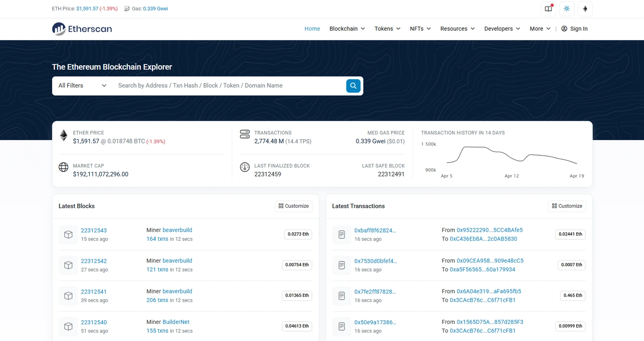The image size is (644, 341).
Task: Click the cube icon for block 22312541
Action: pyautogui.click(x=68, y=296)
